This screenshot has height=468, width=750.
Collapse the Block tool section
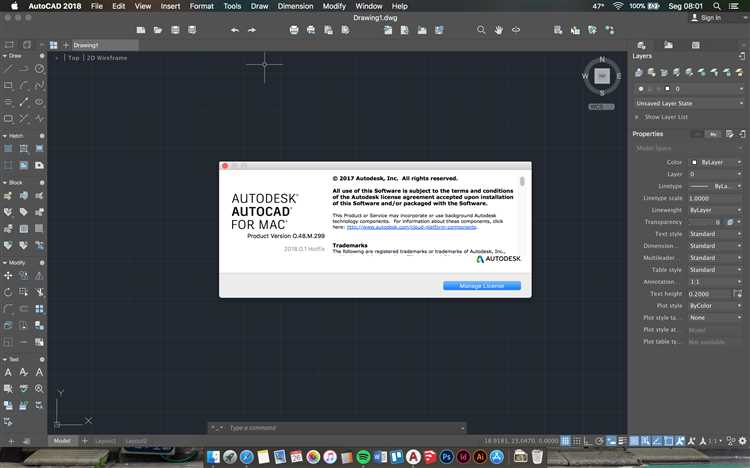click(x=4, y=183)
